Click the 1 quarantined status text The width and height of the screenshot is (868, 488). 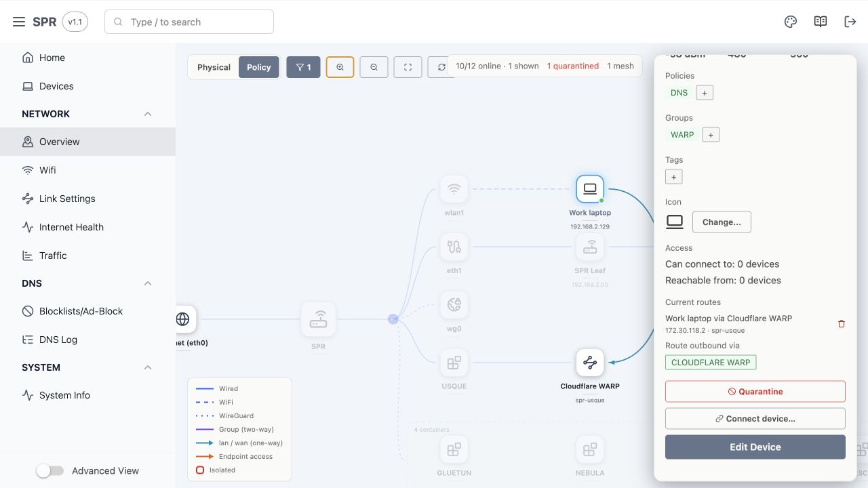(x=573, y=66)
